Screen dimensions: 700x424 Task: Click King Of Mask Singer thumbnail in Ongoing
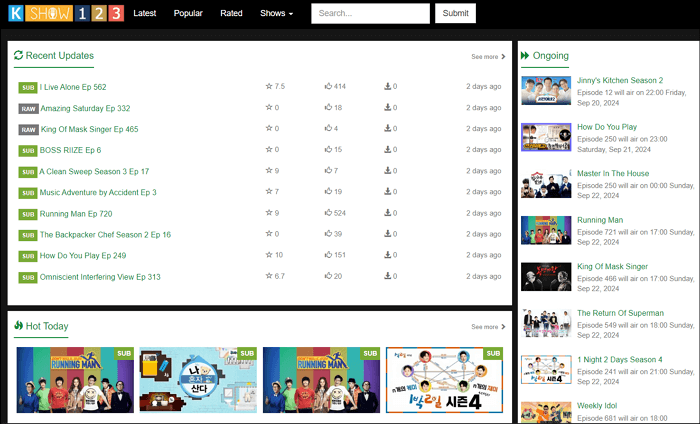[546, 277]
